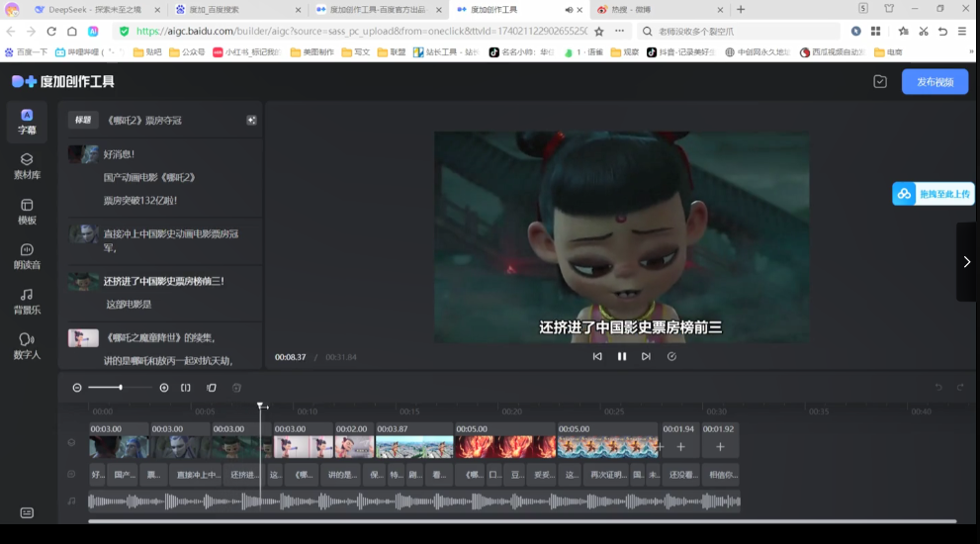The height and width of the screenshot is (544, 980).
Task: Click the timeline playhead marker
Action: 261,407
